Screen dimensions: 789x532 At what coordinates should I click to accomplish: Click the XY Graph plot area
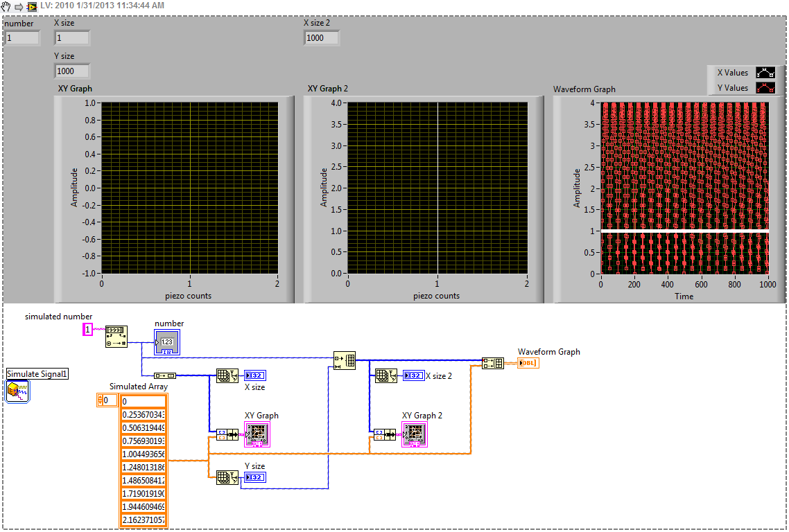tap(190, 188)
